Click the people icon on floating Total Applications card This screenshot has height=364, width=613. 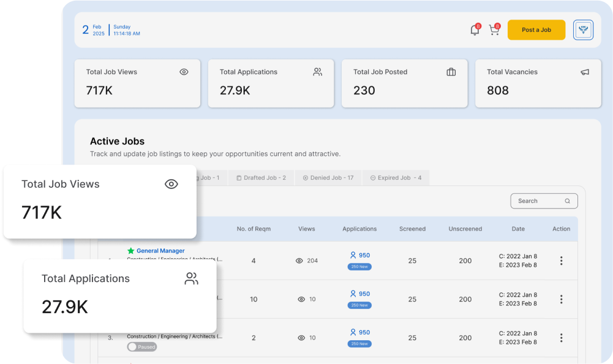[192, 279]
